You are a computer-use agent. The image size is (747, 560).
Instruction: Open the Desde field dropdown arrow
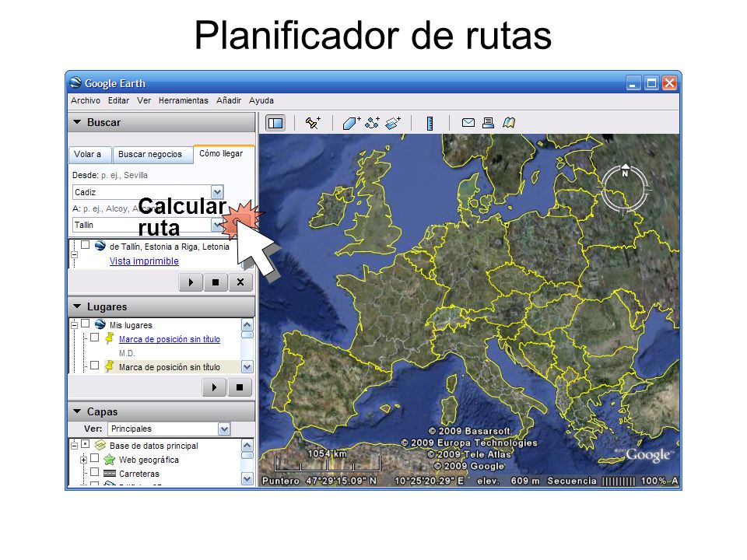click(217, 192)
